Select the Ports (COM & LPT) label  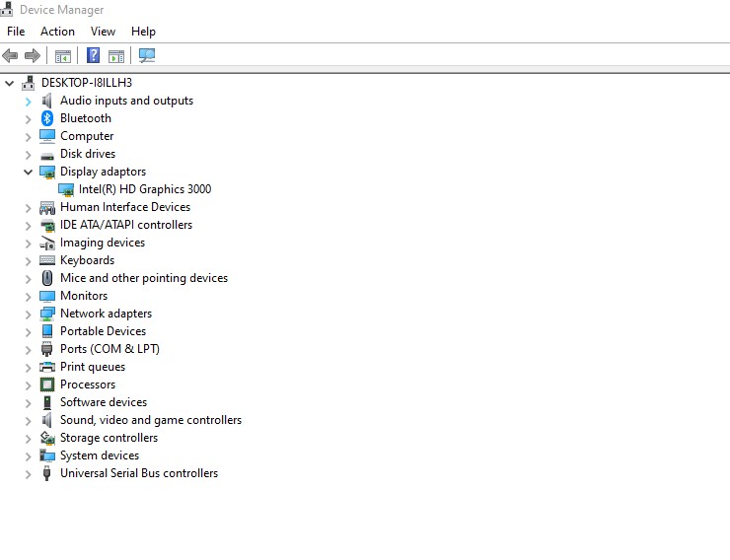point(109,349)
